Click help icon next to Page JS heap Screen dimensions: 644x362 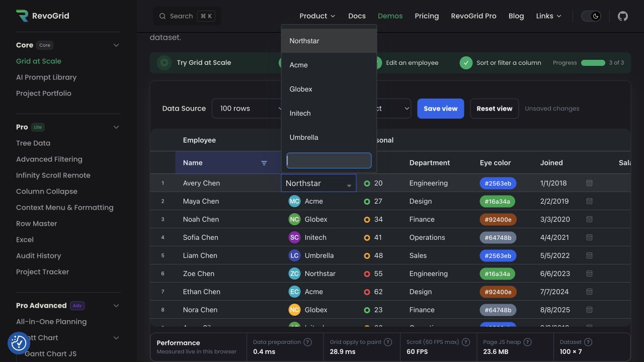pos(527,342)
